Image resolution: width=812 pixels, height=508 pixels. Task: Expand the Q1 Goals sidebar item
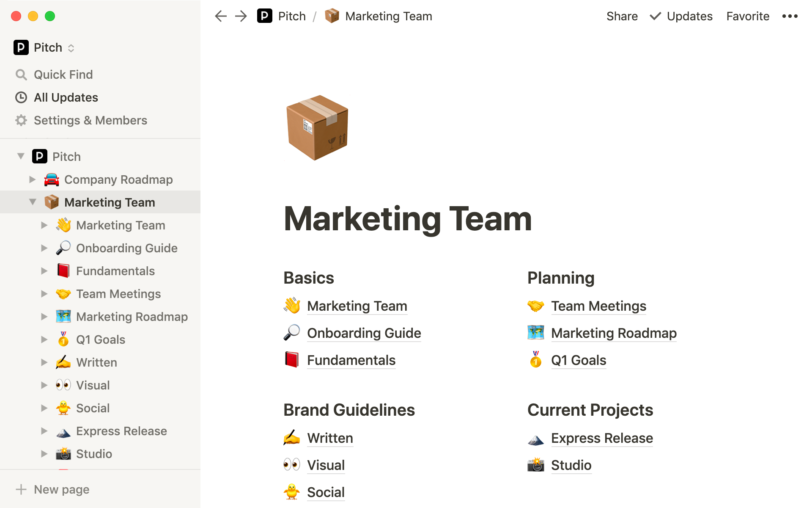click(x=44, y=340)
